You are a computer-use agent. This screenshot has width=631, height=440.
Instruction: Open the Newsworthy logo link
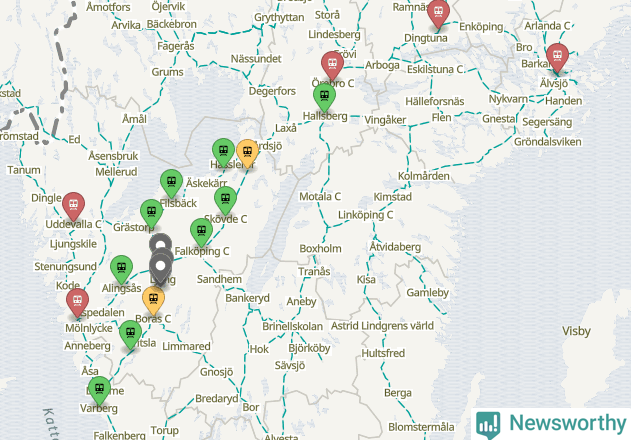point(551,424)
